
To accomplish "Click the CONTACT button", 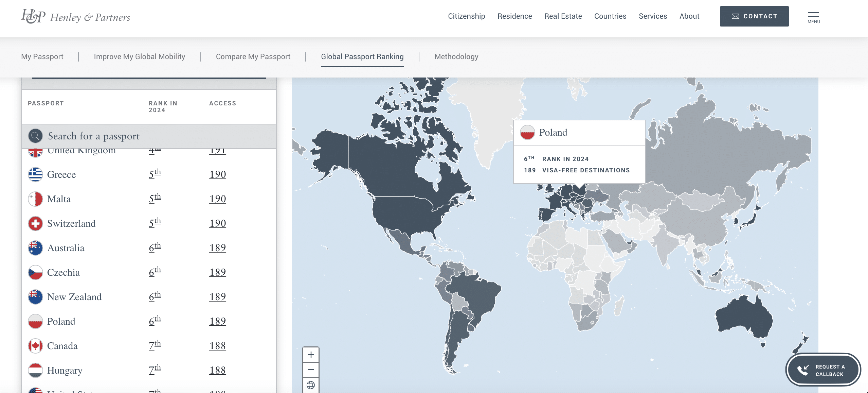I will (754, 16).
